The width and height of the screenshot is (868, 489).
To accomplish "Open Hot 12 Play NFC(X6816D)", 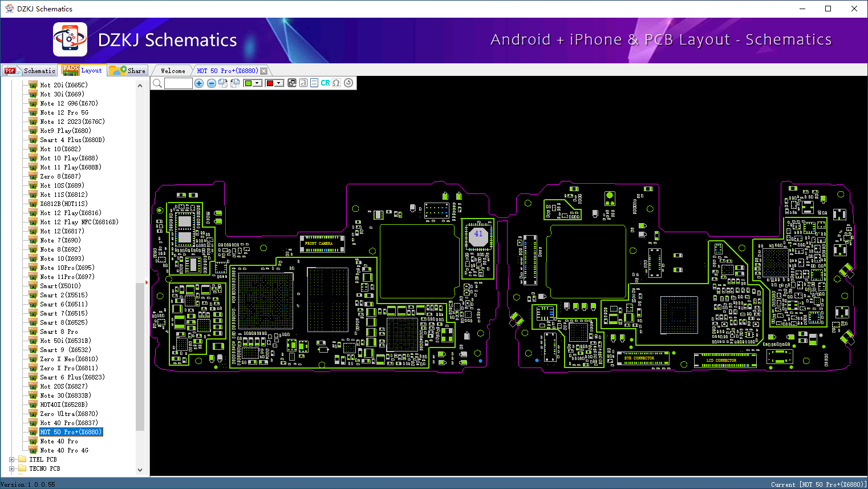I will [79, 222].
